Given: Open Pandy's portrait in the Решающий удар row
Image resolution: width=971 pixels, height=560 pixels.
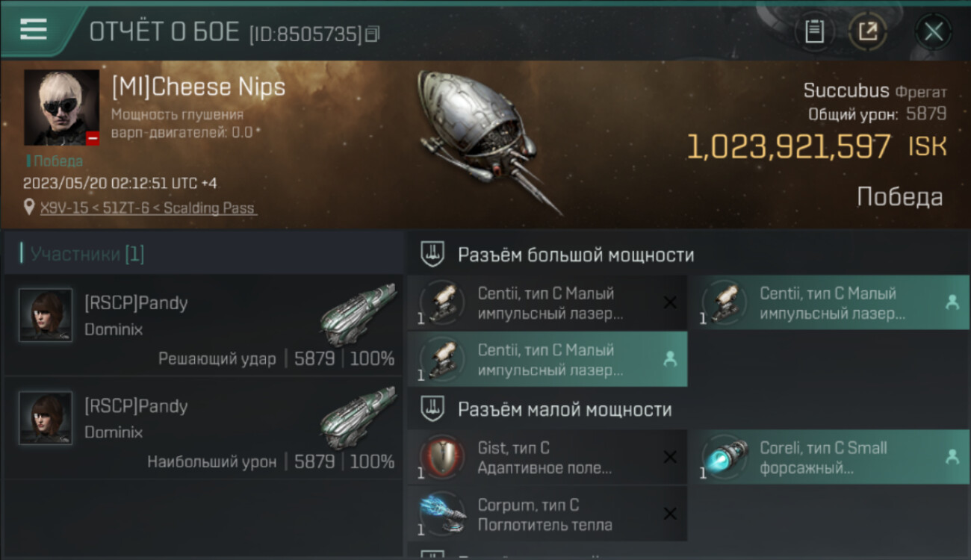Looking at the screenshot, I should tap(46, 315).
